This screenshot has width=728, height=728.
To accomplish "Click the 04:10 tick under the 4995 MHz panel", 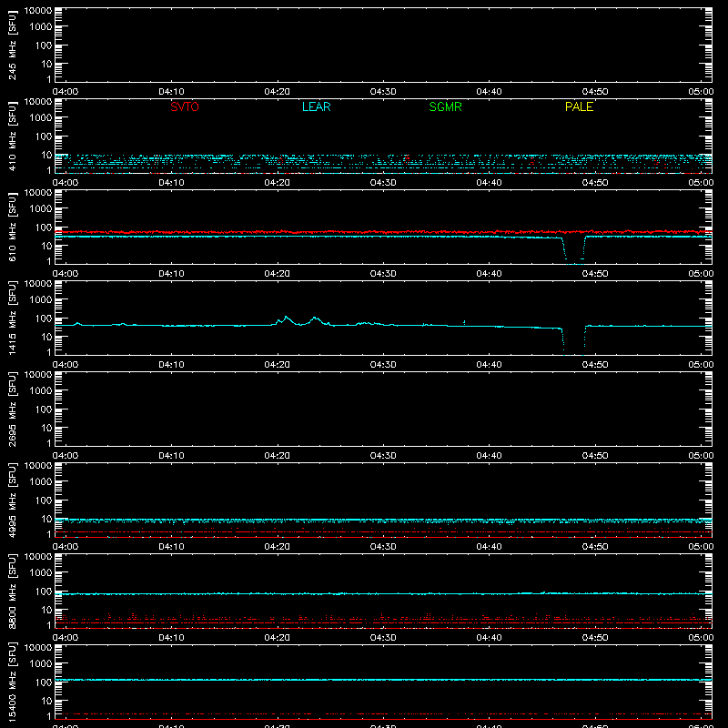I will pyautogui.click(x=171, y=547).
